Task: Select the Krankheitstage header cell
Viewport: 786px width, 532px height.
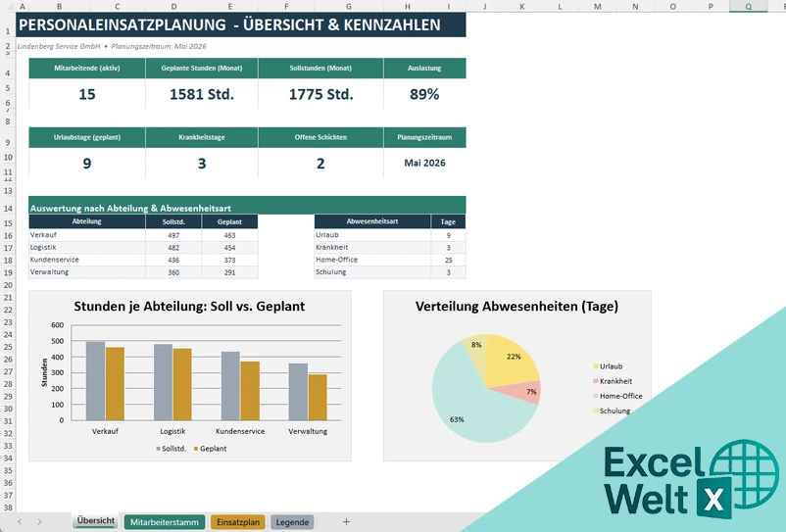Action: pos(202,137)
